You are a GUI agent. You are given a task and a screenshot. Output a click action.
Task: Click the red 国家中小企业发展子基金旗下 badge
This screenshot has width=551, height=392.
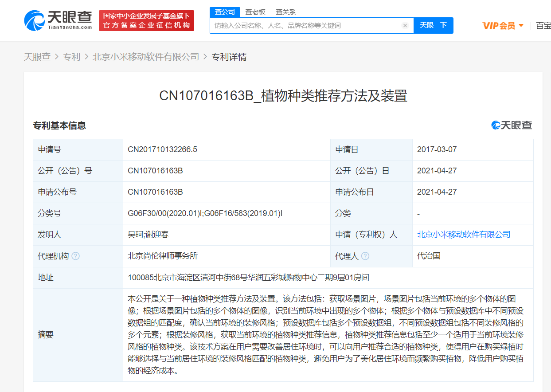[146, 20]
